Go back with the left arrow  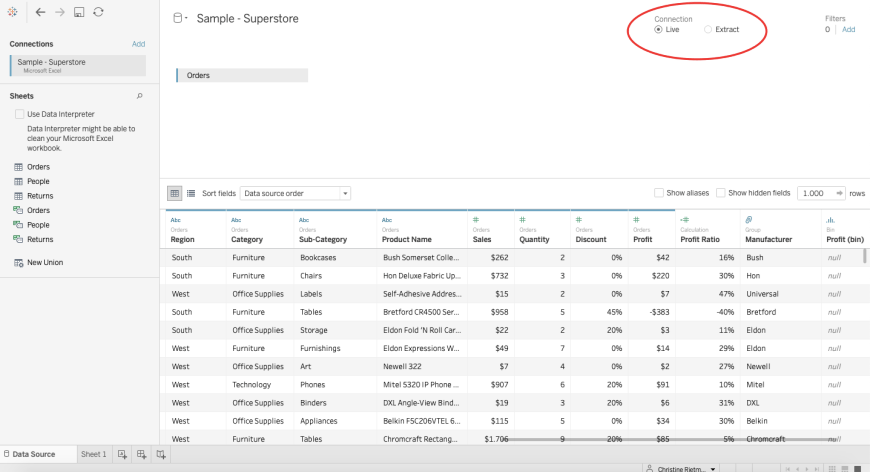click(40, 12)
